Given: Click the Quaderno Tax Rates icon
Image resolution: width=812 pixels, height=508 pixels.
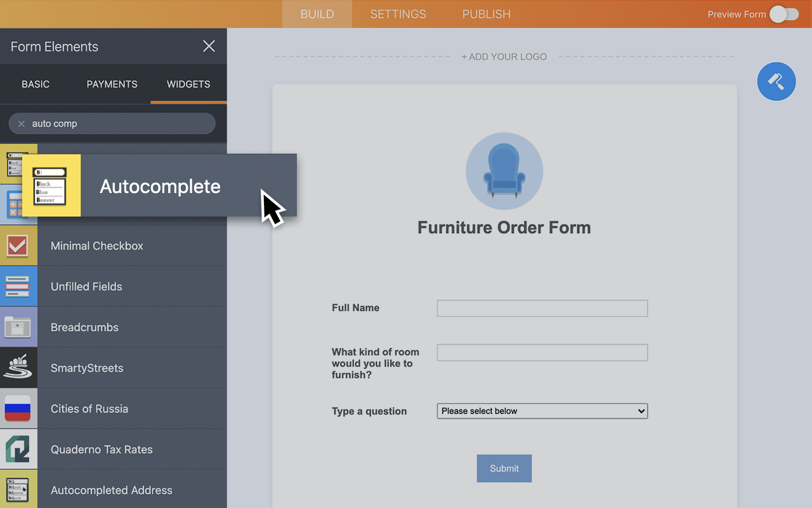Looking at the screenshot, I should coord(18,449).
